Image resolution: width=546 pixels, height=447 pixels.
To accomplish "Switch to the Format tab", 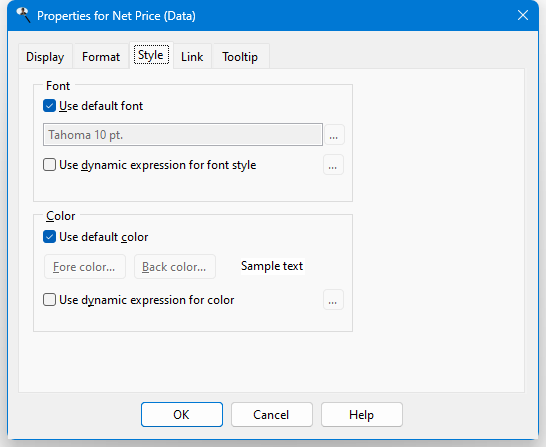I will pos(101,56).
